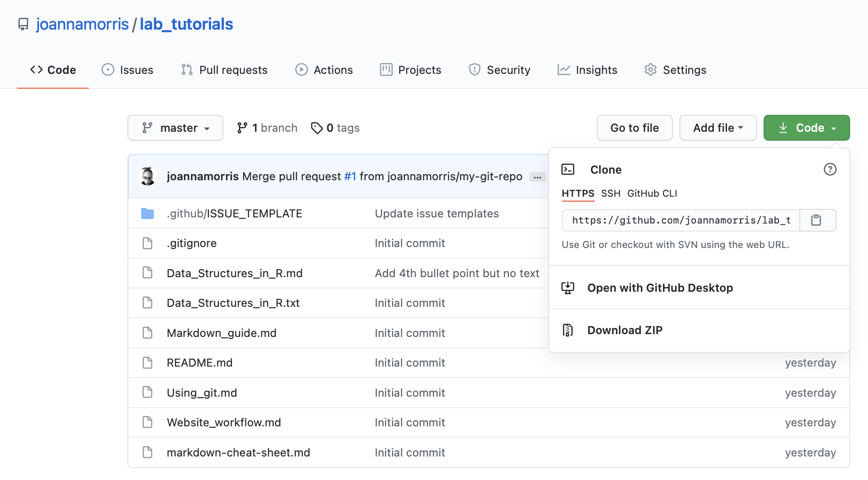The image size is (868, 480).
Task: Open Website_workflow.md file
Action: pyautogui.click(x=224, y=422)
